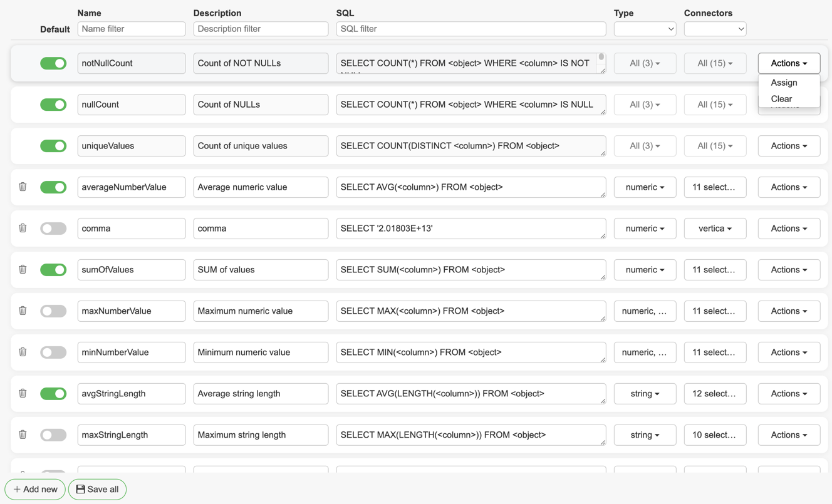Click trash icon for comma row
The width and height of the screenshot is (832, 504).
point(23,228)
